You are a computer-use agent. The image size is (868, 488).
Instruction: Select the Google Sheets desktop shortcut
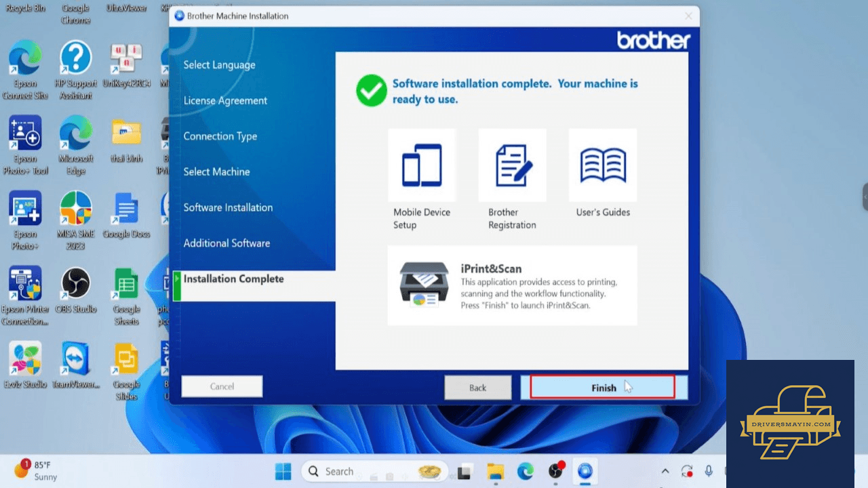126,296
